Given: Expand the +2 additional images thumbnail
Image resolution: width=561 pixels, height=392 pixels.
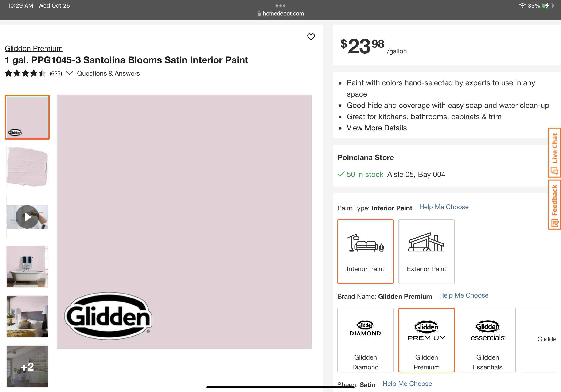Looking at the screenshot, I should 27,366.
